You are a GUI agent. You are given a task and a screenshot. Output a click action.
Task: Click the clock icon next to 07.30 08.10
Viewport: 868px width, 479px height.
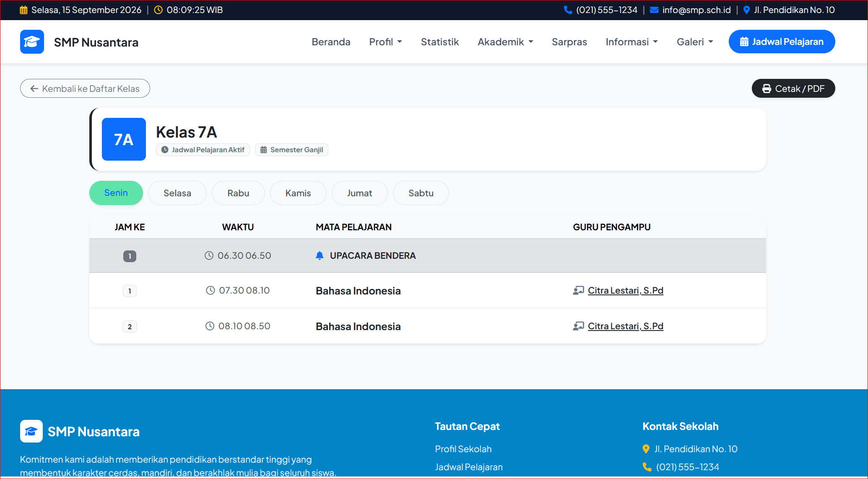tap(211, 290)
